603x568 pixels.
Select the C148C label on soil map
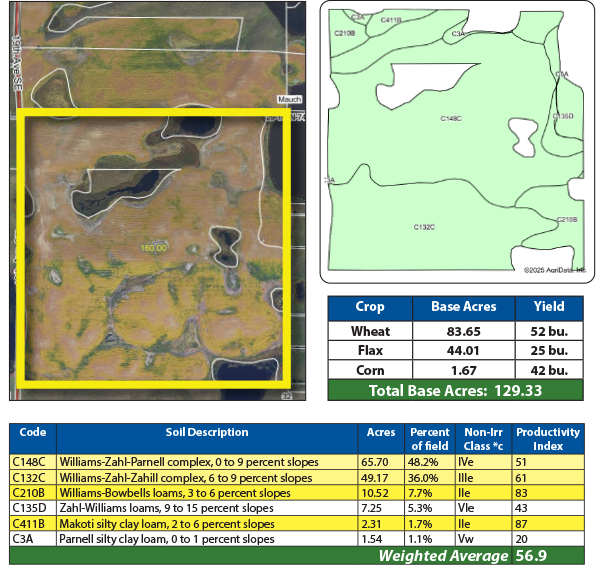pos(451,118)
